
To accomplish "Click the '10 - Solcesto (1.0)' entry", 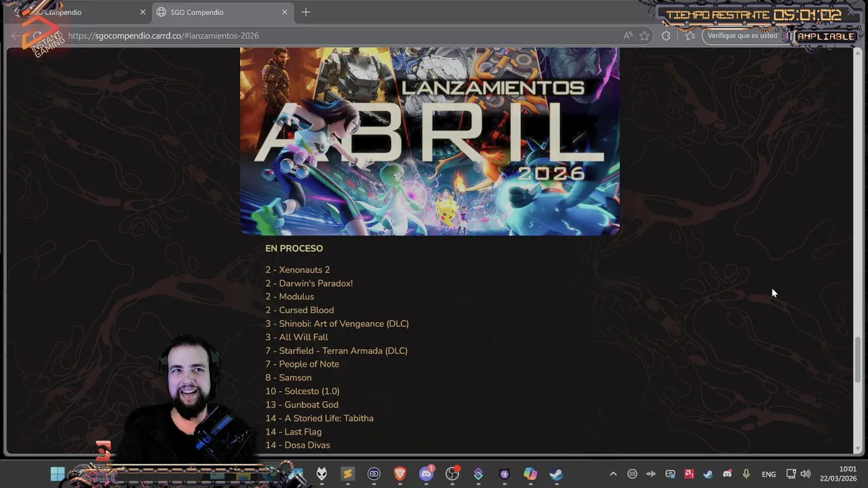I will pos(302,391).
